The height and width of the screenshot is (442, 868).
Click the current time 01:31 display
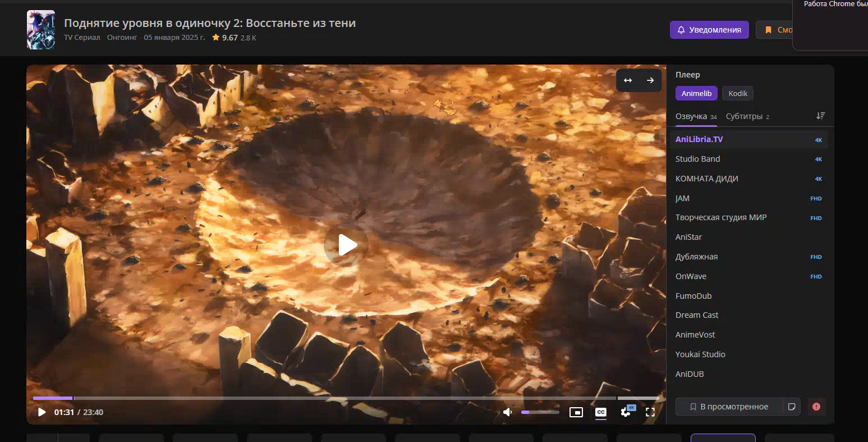64,412
